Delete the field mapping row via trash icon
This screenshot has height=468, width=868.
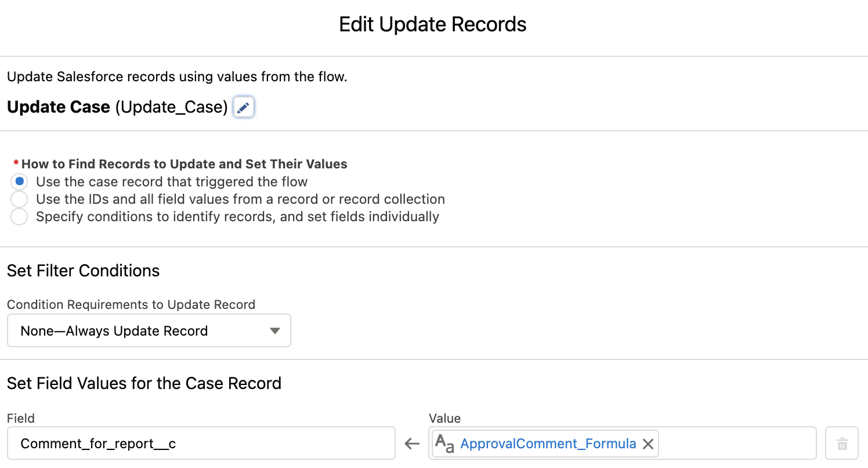842,444
